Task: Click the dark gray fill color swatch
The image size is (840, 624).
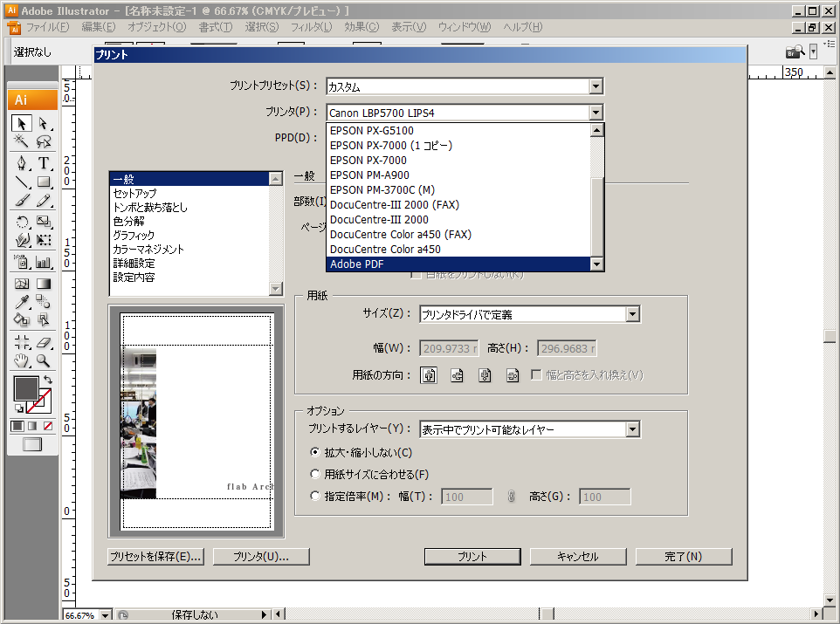Action: 25,389
